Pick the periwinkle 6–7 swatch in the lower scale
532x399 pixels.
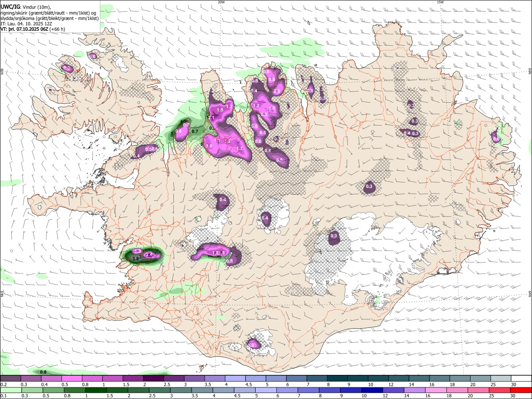[x=287, y=390]
